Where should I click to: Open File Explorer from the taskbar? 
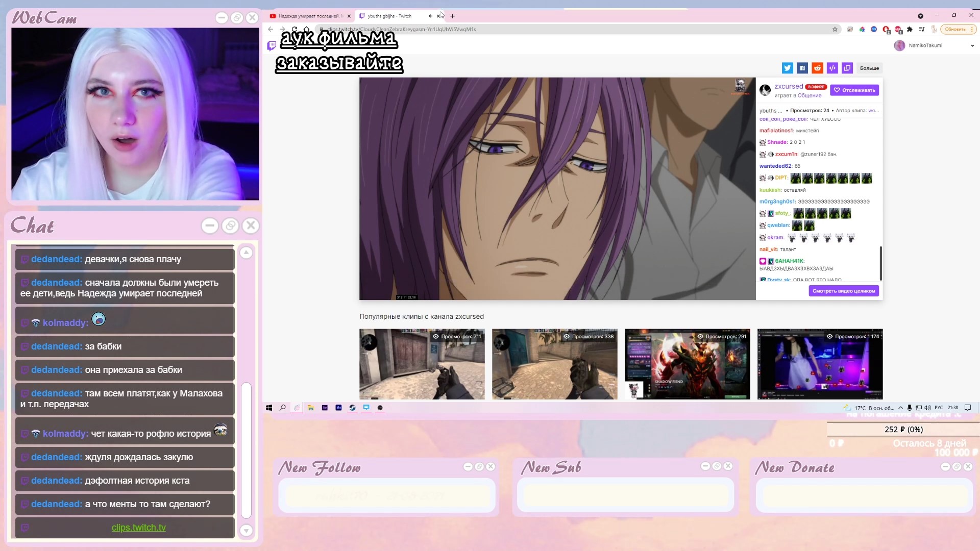[310, 408]
